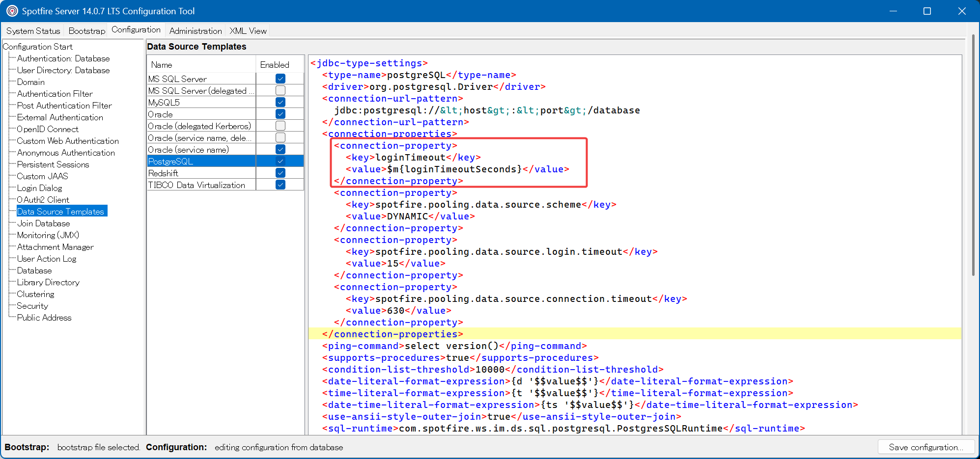
Task: Open External Authentication settings
Action: (60, 117)
